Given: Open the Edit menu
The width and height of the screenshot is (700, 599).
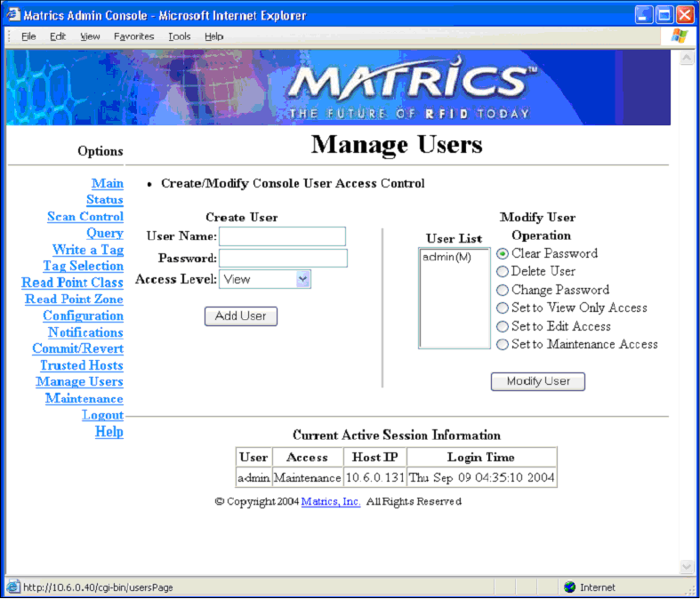Looking at the screenshot, I should tap(58, 36).
